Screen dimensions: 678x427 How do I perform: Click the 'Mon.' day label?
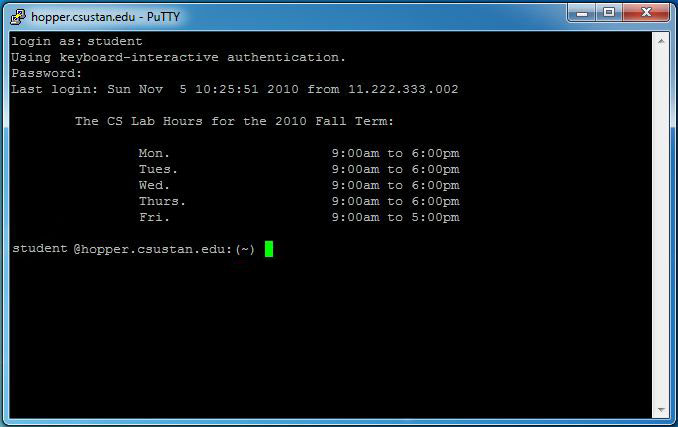(154, 153)
